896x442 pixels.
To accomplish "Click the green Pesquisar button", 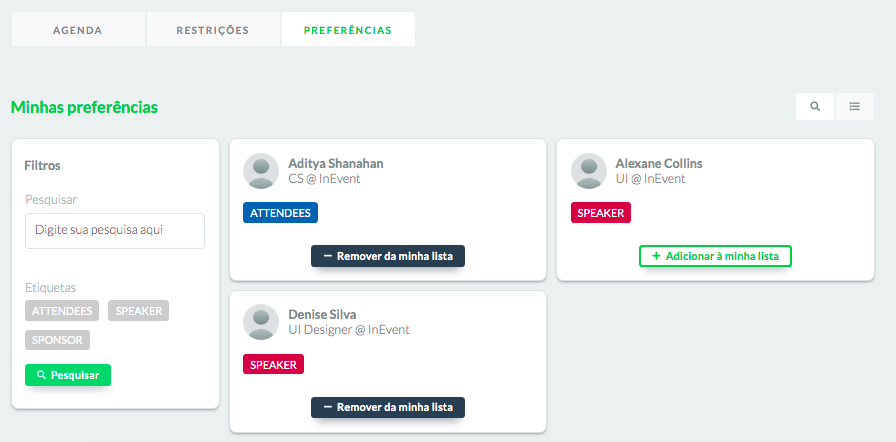I will click(x=68, y=375).
